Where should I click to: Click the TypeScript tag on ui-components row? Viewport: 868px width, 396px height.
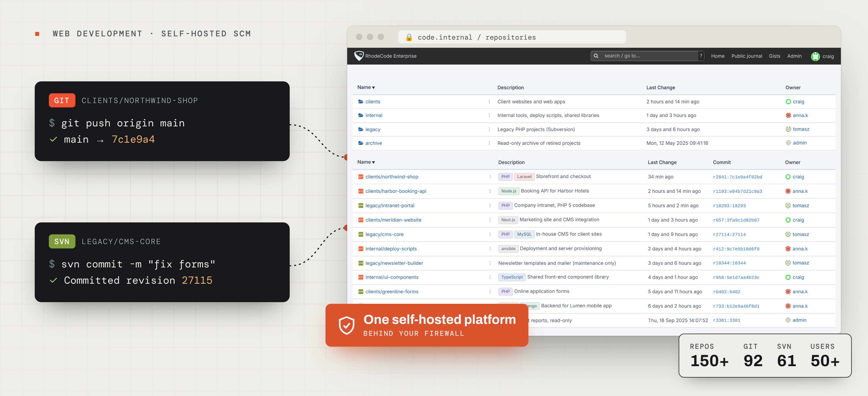click(512, 277)
